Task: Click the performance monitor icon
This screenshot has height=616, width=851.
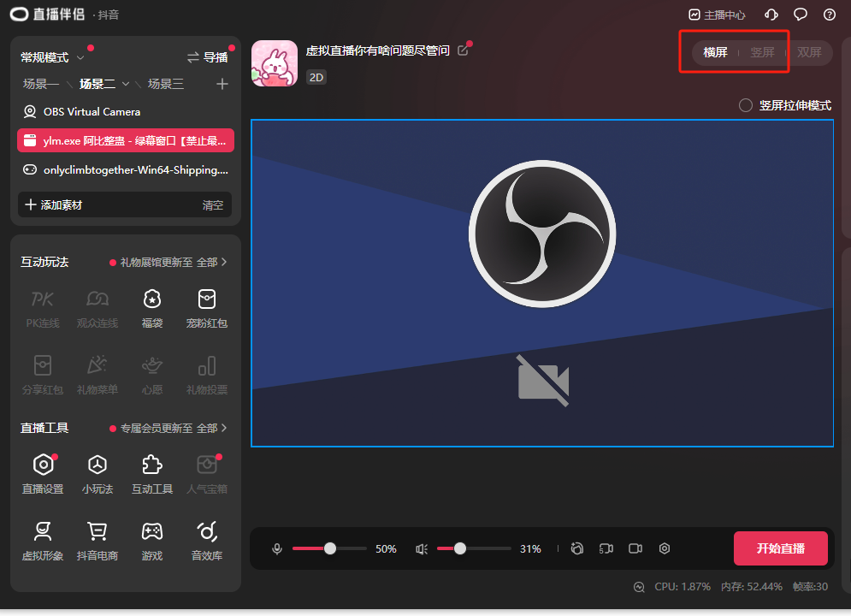Action: pyautogui.click(x=640, y=587)
